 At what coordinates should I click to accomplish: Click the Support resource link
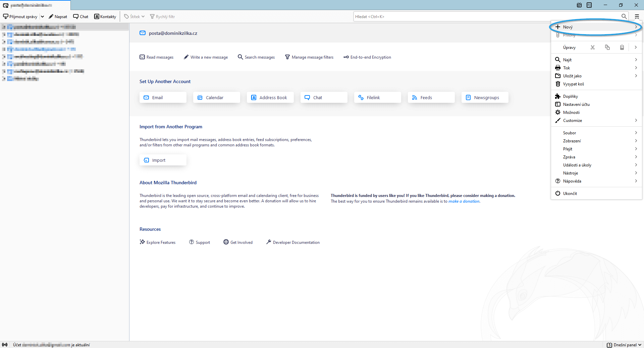coord(200,242)
